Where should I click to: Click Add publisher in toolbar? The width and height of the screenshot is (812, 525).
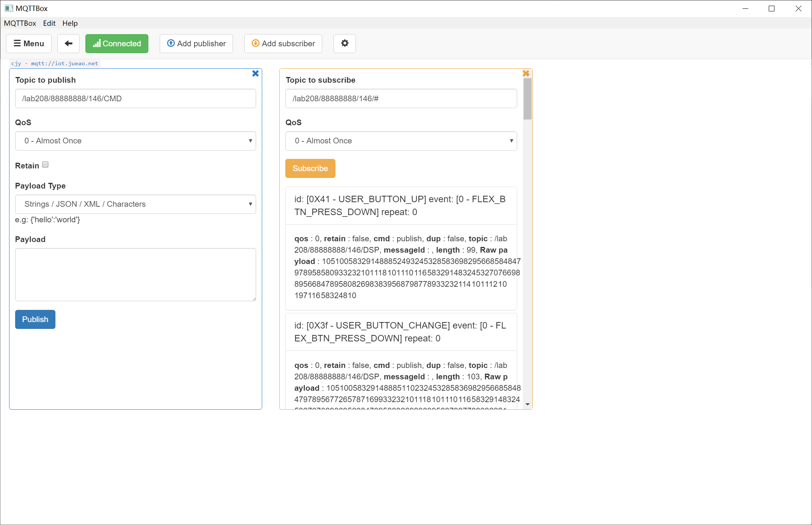[196, 44]
